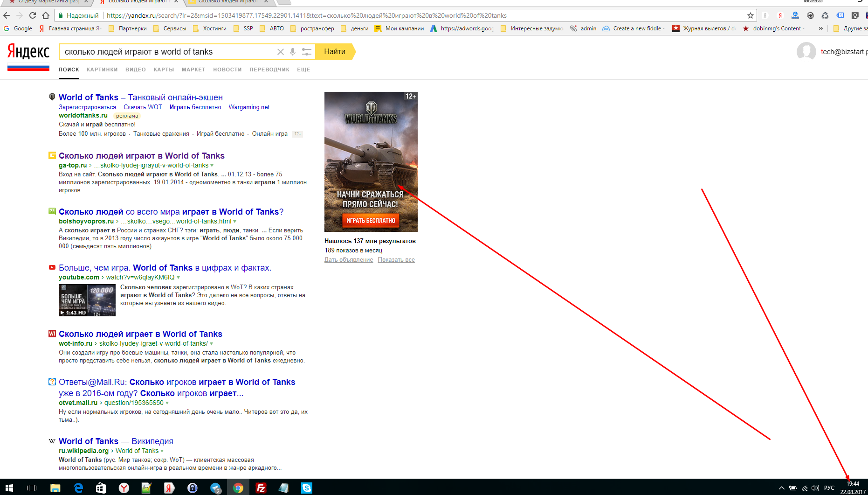Expand options arrow next to otvet.mail.ru URL
This screenshot has height=495, width=868.
tap(167, 403)
